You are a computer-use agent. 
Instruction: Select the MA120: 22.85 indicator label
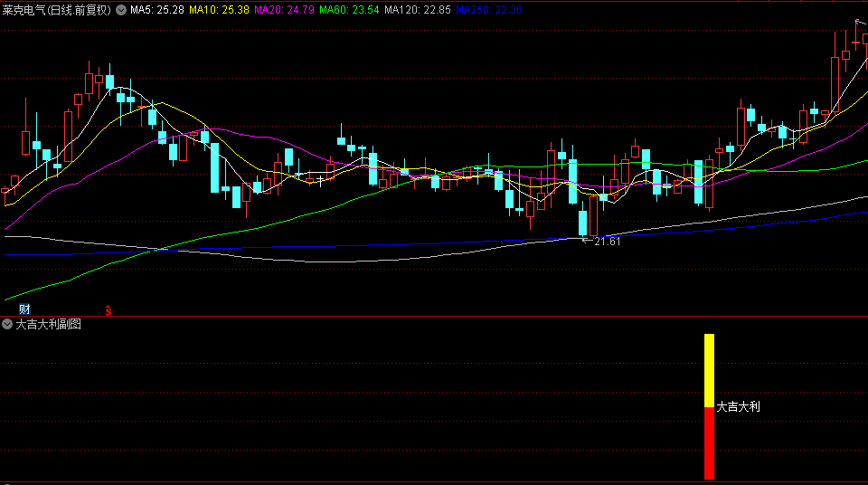(x=418, y=10)
